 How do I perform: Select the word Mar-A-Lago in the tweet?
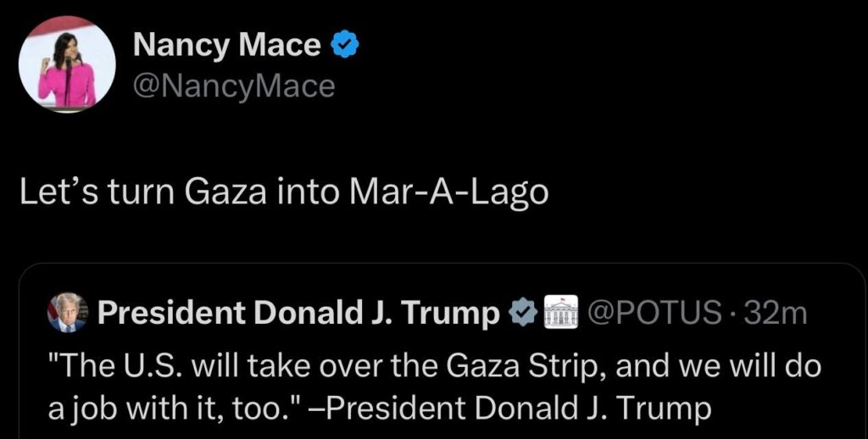pyautogui.click(x=449, y=193)
